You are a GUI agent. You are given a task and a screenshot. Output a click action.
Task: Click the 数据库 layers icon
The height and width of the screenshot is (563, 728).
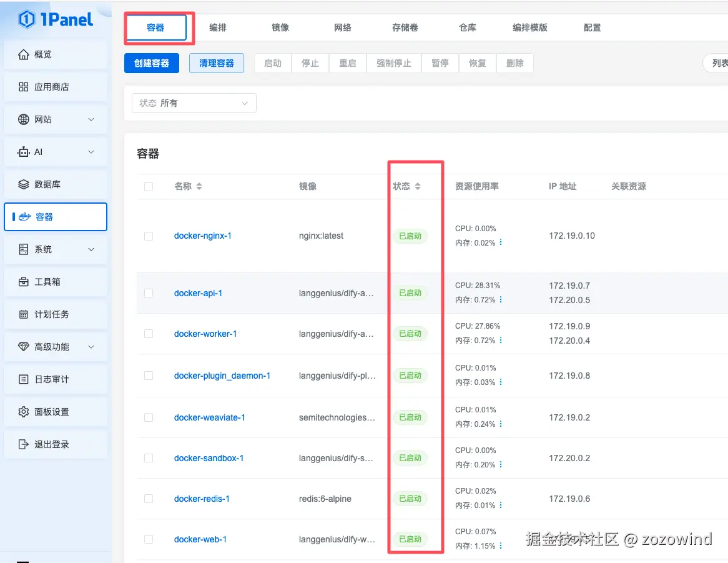(23, 184)
